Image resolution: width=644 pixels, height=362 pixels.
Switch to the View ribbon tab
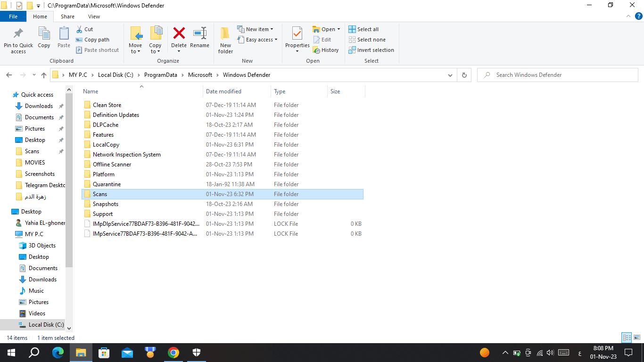[x=94, y=16]
